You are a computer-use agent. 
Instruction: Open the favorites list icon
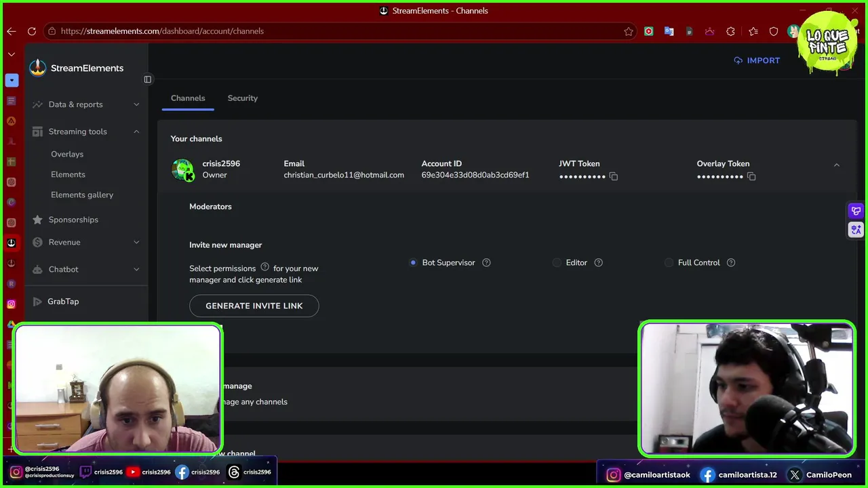coord(753,31)
